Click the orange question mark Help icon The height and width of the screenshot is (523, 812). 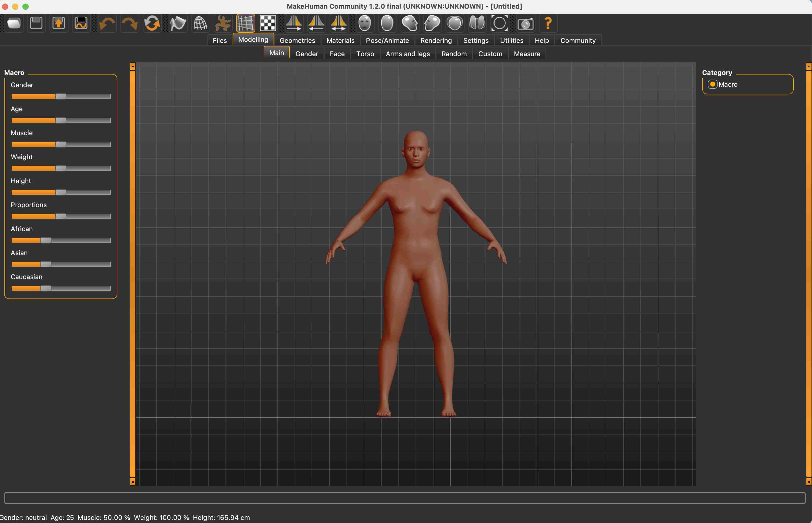(x=548, y=23)
